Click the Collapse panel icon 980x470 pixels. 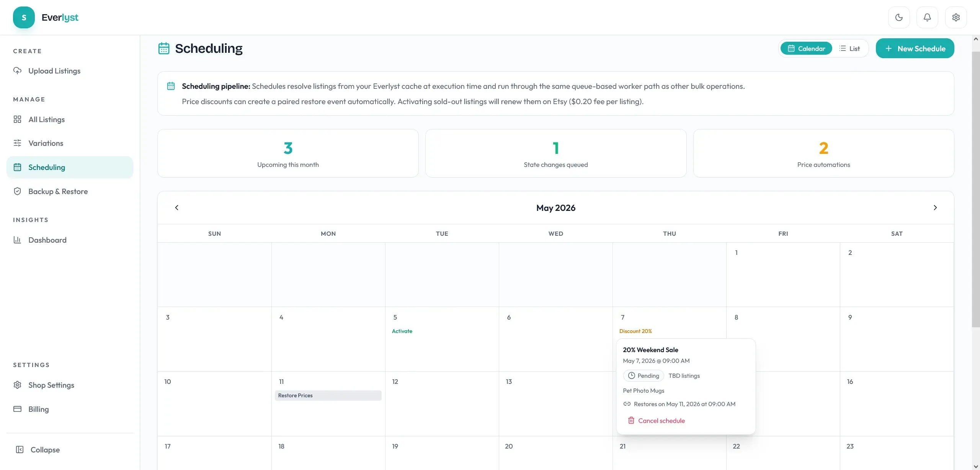point(20,450)
